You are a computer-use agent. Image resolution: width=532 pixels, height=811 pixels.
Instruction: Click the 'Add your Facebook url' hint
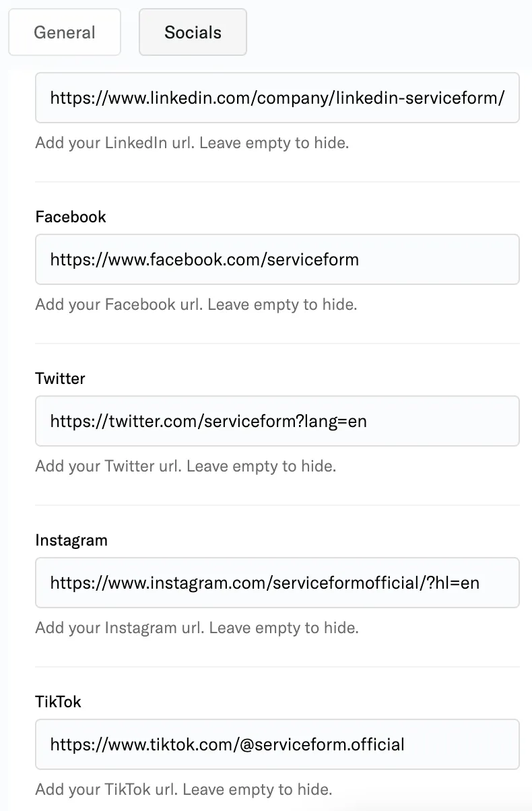196,304
